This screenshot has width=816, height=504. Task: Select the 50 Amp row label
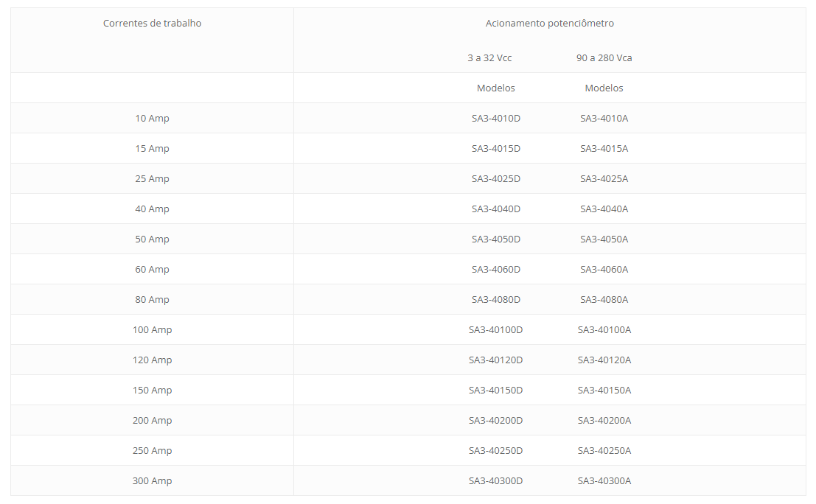click(x=152, y=239)
